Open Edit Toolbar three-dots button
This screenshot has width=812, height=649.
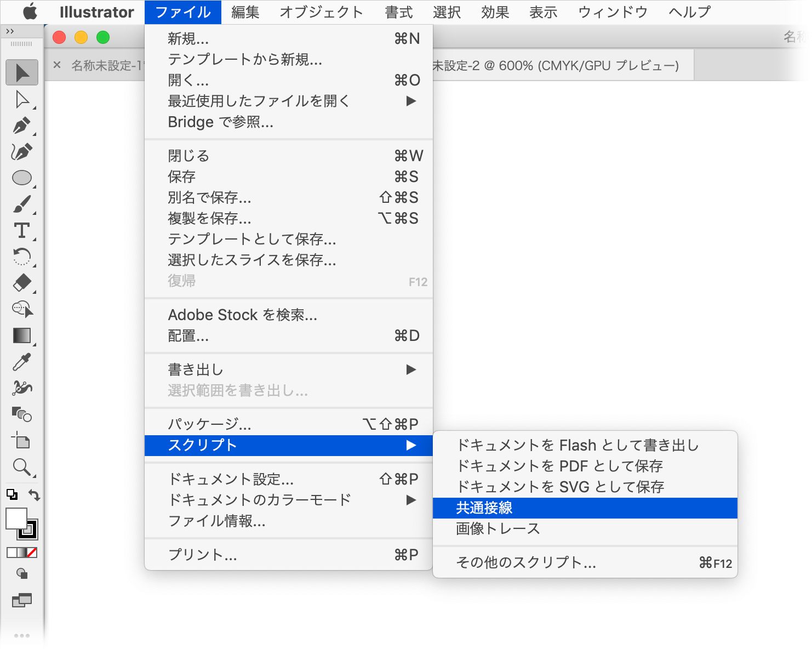(22, 636)
